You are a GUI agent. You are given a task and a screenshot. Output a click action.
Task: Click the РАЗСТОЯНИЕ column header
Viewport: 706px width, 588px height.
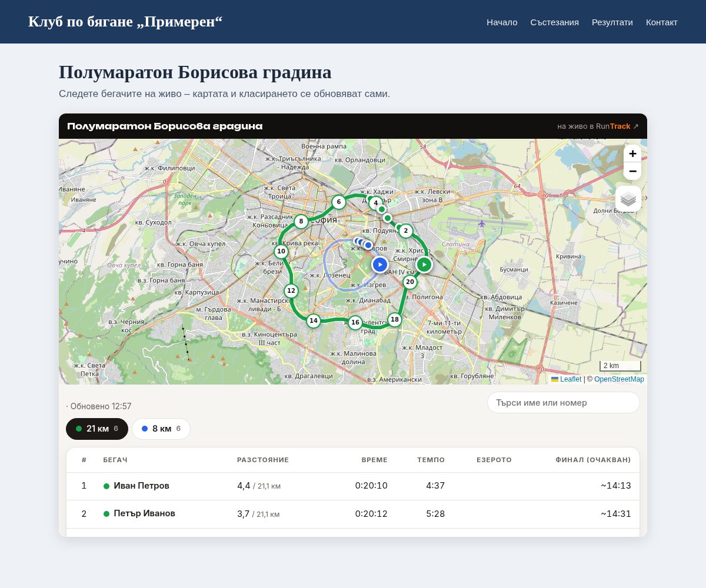tap(263, 460)
